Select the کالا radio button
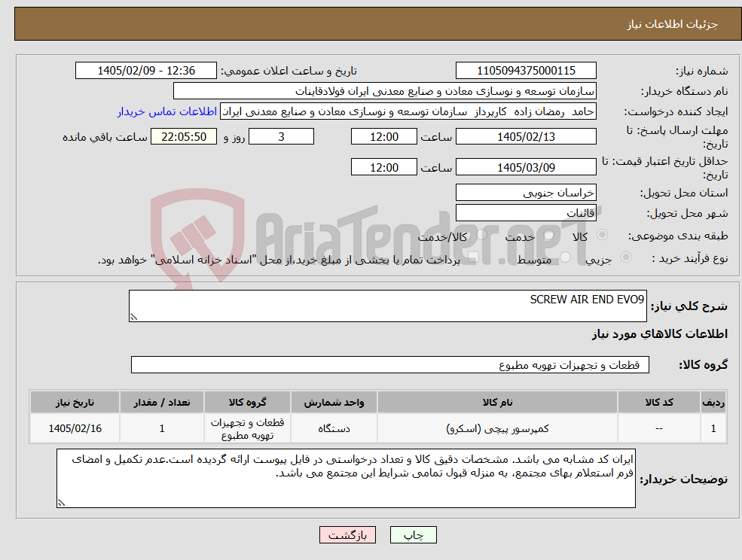The width and height of the screenshot is (742, 560). point(603,235)
